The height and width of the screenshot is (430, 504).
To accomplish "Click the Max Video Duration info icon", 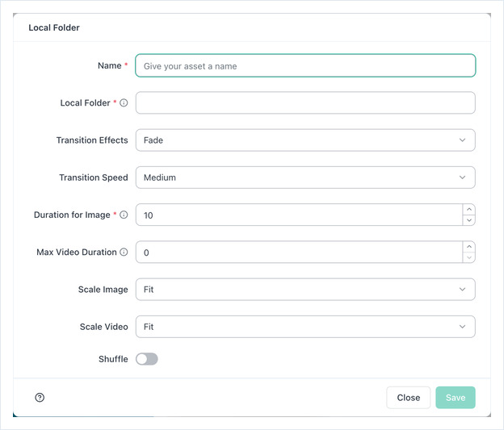I will pos(124,252).
